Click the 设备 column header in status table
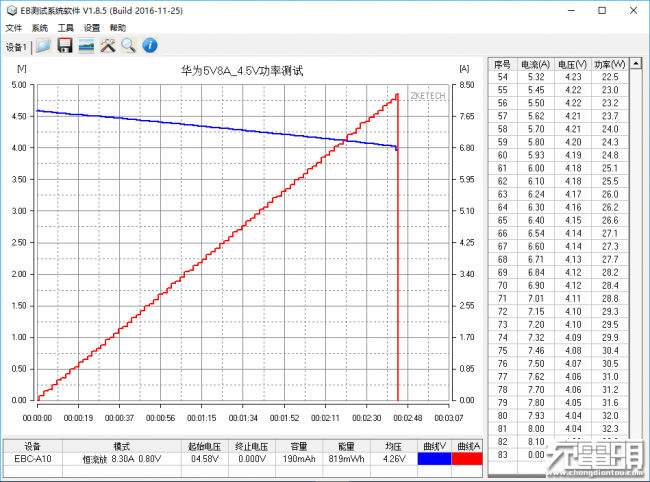Viewport: 650px width, 482px height. [x=33, y=446]
